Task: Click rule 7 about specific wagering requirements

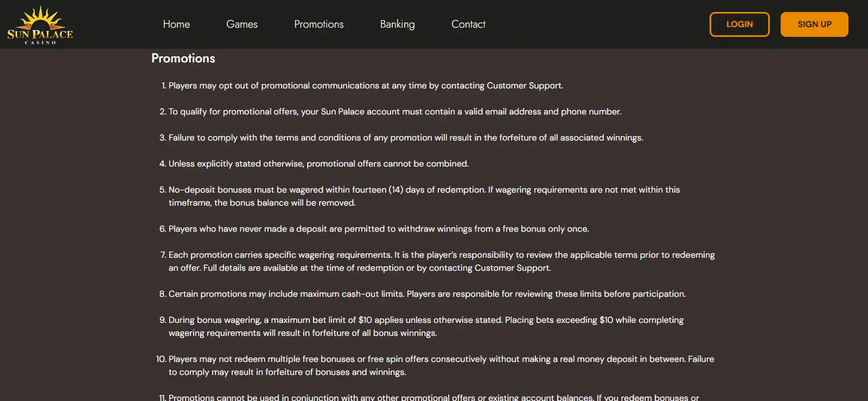Action: click(x=442, y=262)
